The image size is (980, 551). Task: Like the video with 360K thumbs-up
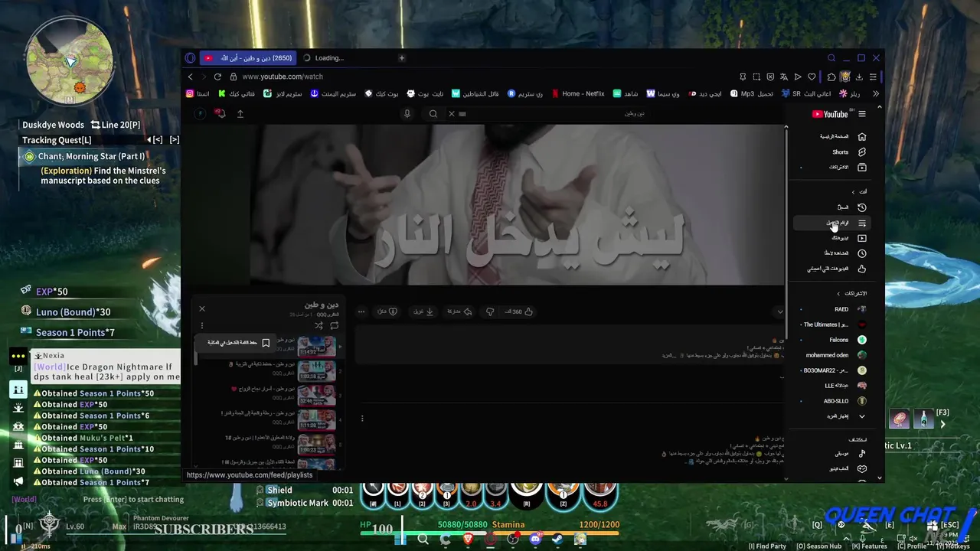519,311
